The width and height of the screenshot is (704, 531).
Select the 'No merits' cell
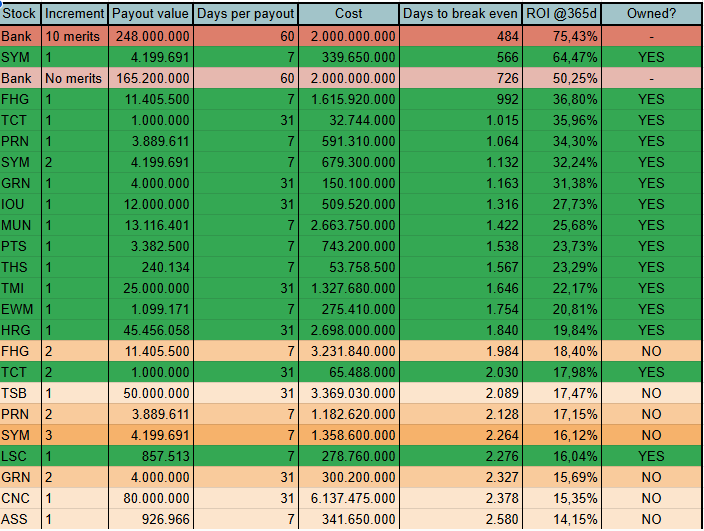pos(75,78)
